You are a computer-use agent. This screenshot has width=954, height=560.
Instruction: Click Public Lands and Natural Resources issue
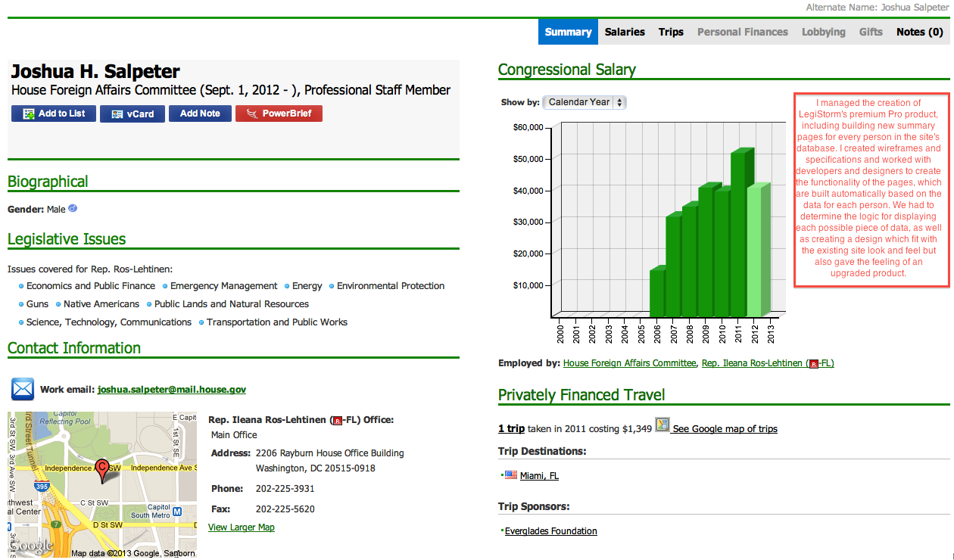(x=232, y=304)
